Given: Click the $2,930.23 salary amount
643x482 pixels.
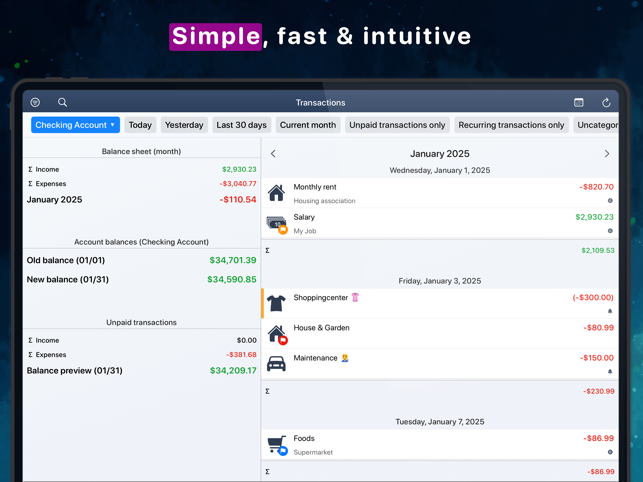Looking at the screenshot, I should (595, 217).
